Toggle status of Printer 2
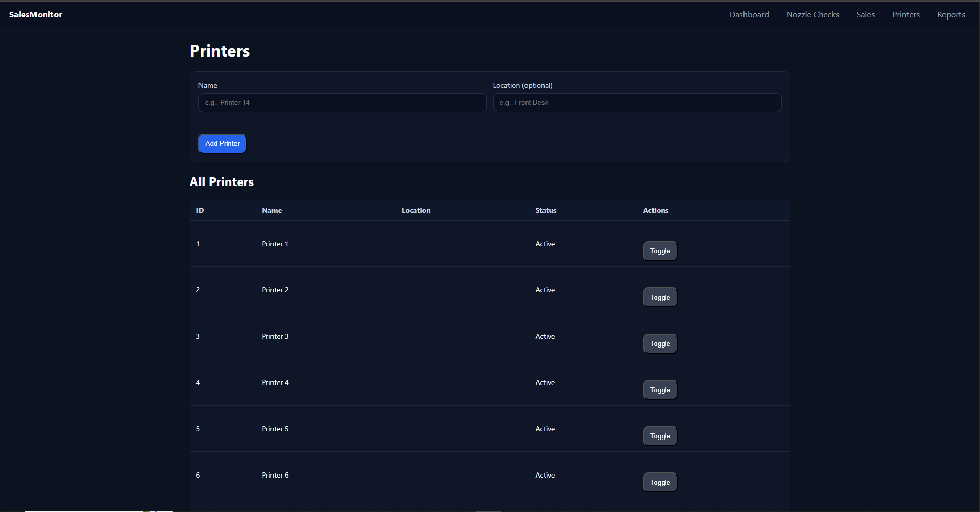This screenshot has width=980, height=512. 660,298
